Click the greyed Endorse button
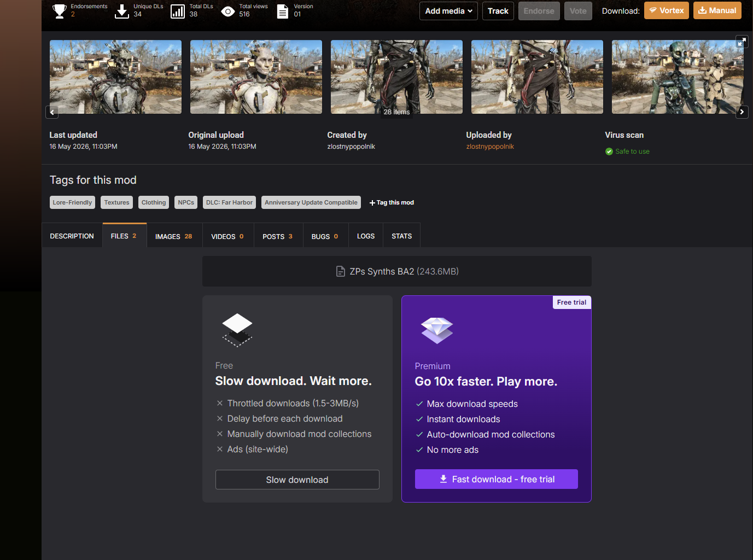Screen dimensions: 753x560 tap(539, 11)
